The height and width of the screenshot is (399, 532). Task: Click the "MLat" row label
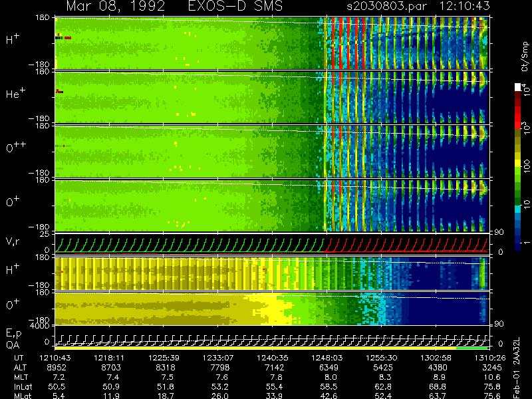(23, 396)
